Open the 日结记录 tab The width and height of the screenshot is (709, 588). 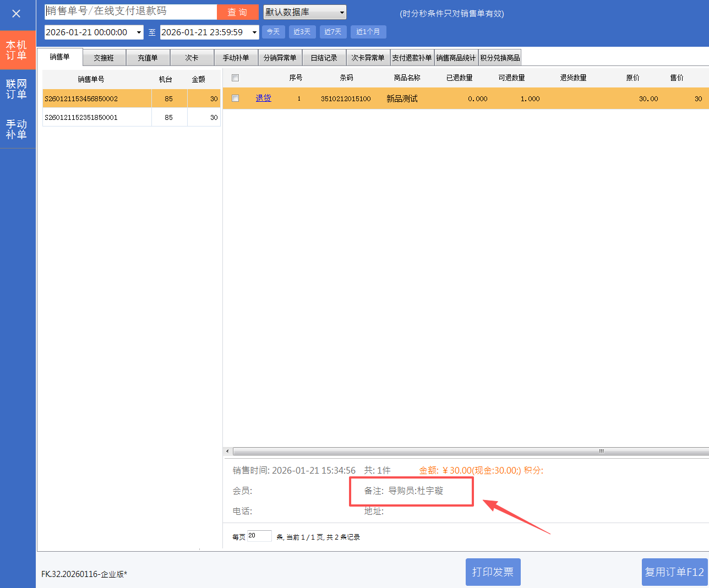pos(324,58)
